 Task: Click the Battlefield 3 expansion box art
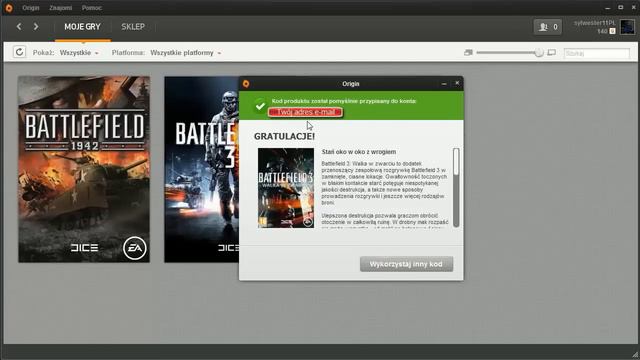[286, 188]
